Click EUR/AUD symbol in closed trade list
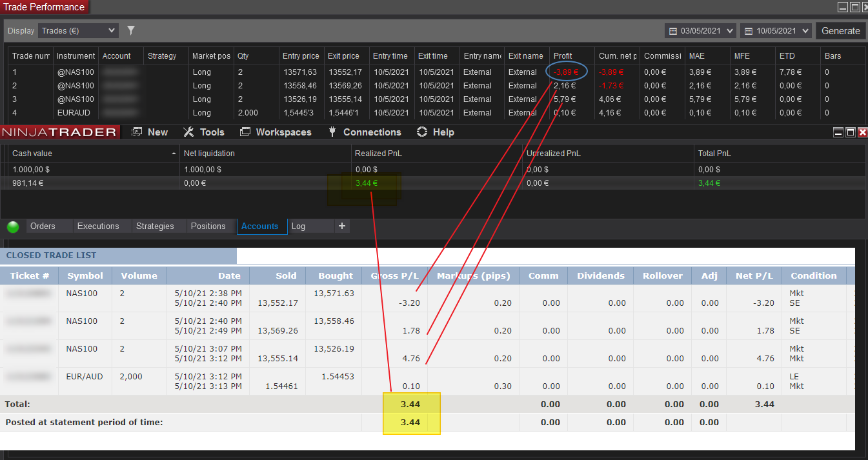 85,376
